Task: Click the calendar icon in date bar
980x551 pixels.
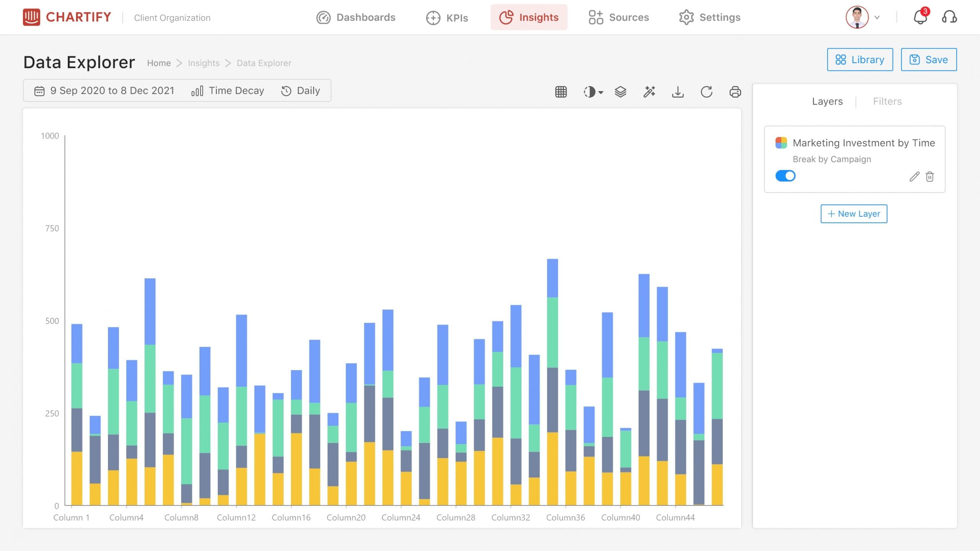Action: click(x=39, y=91)
